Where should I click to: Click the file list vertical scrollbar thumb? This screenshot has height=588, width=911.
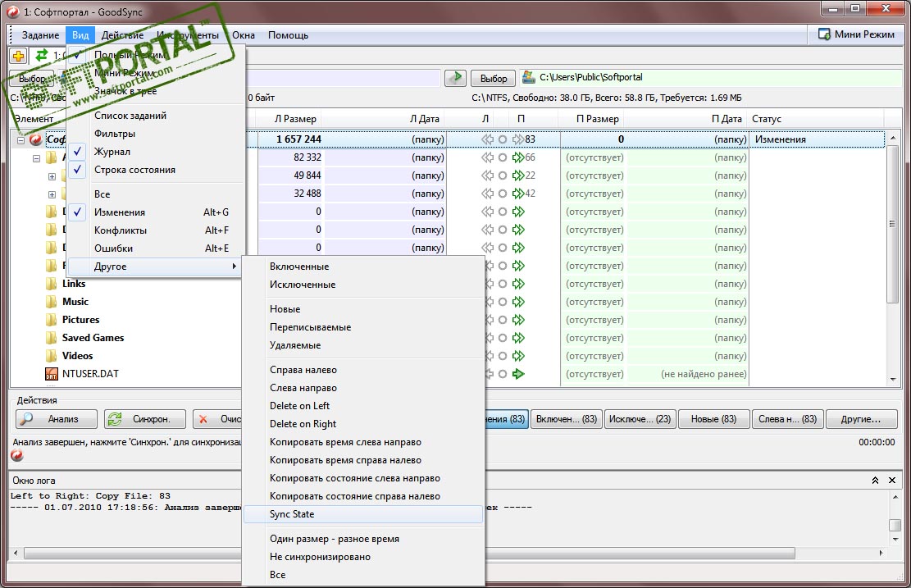892,224
